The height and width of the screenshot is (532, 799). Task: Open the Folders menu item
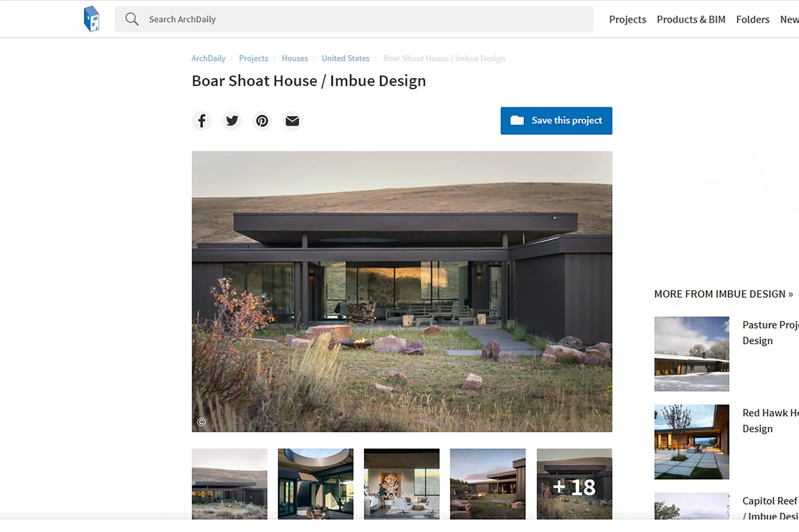753,19
